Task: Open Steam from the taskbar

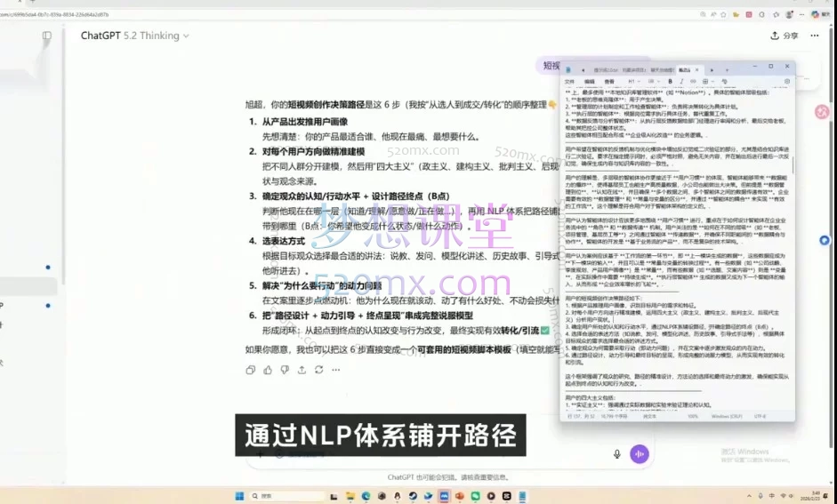Action: point(413,496)
